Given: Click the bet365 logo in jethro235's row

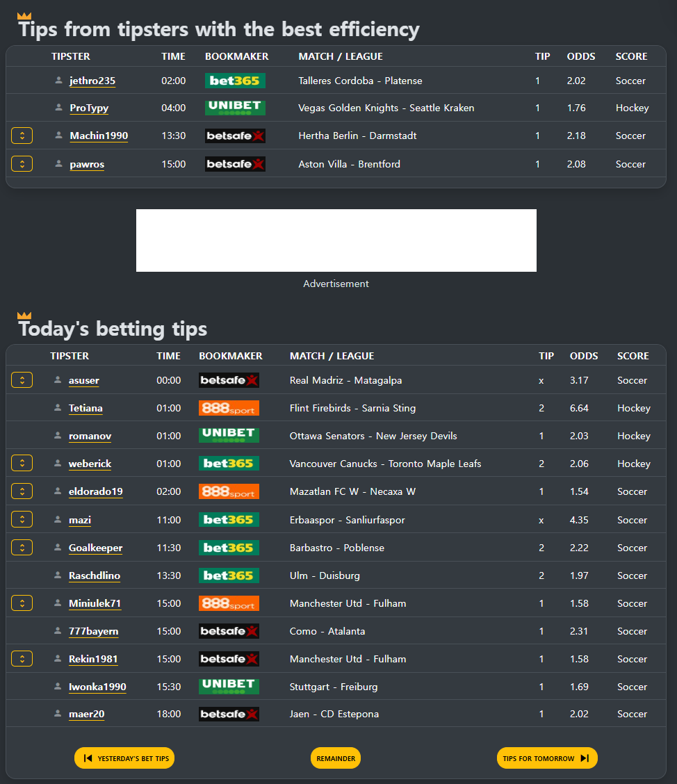Looking at the screenshot, I should (235, 81).
